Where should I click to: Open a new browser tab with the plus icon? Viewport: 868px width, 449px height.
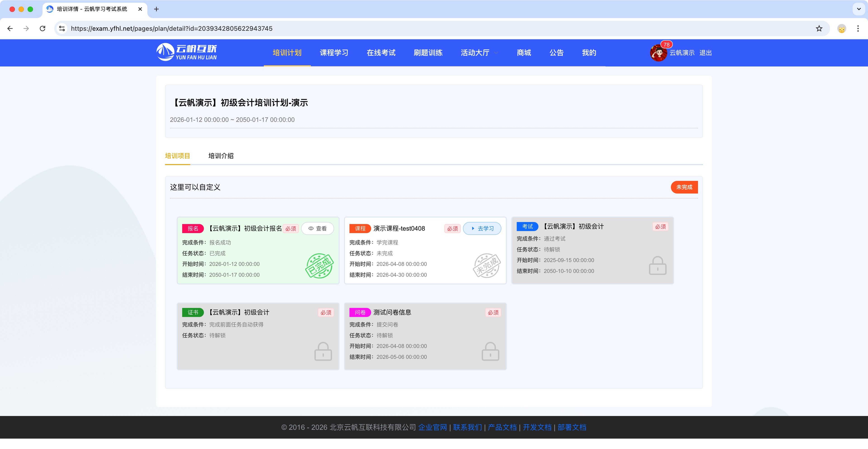(x=156, y=9)
